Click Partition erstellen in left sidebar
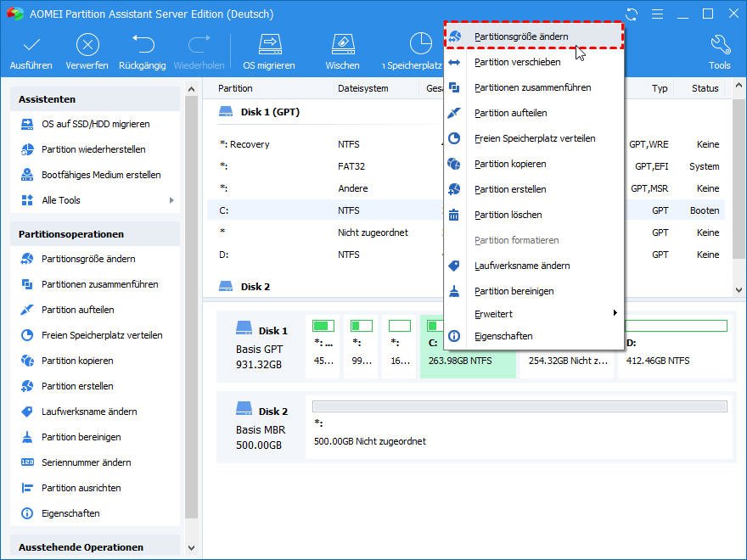 click(95, 386)
